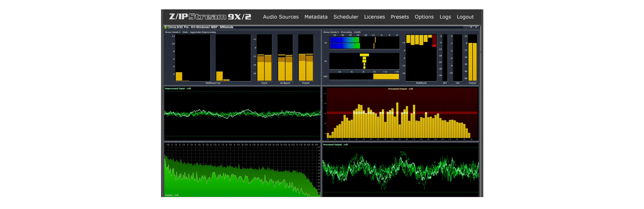Click the St stereo width meter

pos(364,61)
